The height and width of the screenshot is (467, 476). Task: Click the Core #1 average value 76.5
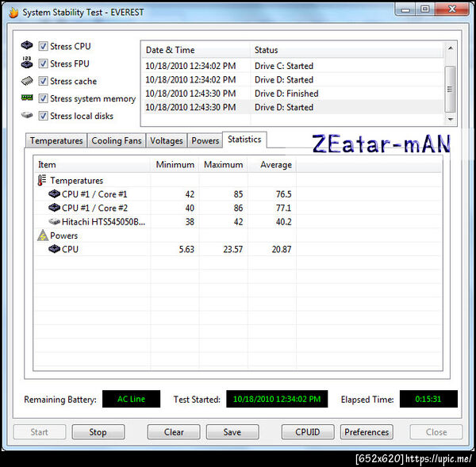283,194
